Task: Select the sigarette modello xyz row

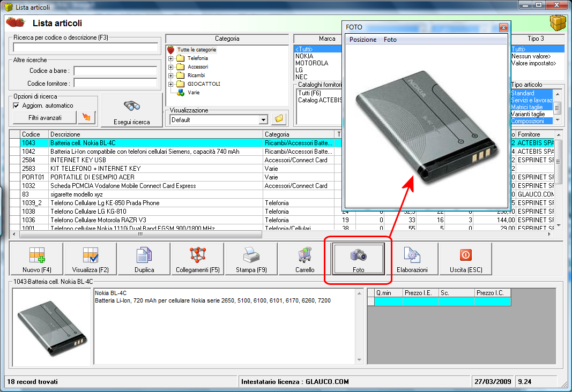Action: (175, 194)
